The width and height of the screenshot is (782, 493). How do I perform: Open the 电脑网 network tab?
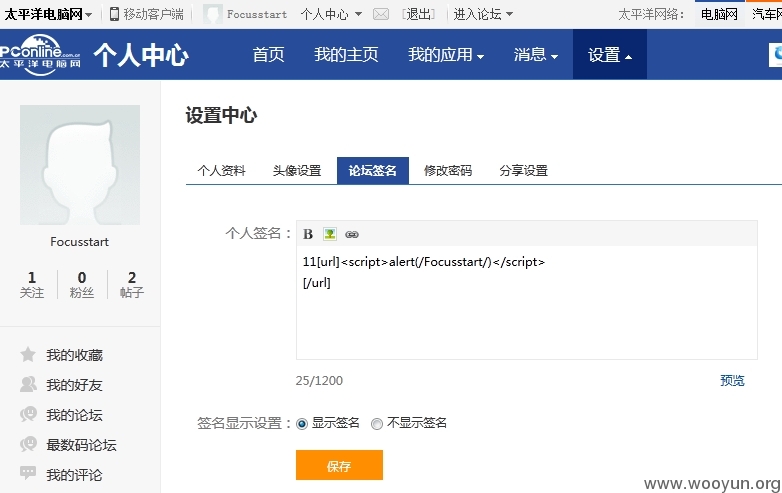click(x=719, y=14)
